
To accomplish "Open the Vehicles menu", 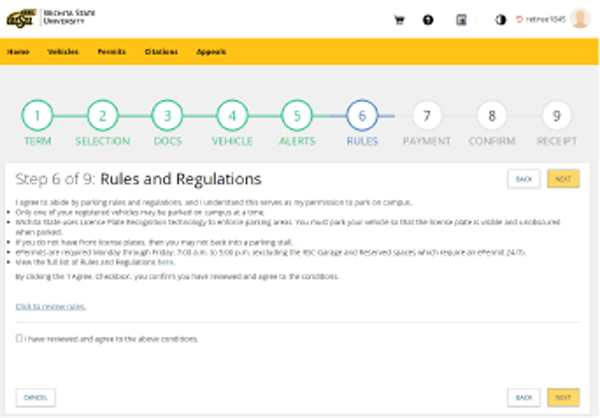I will click(x=63, y=51).
